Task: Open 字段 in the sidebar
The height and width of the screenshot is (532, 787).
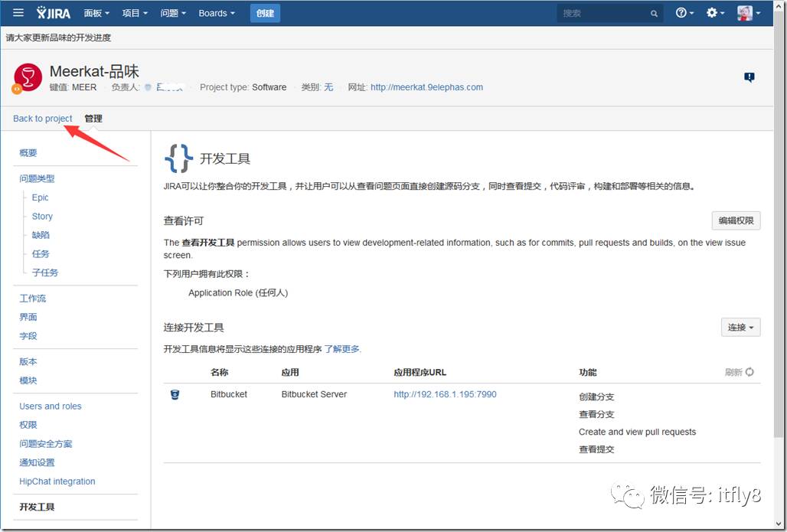Action: [x=28, y=336]
